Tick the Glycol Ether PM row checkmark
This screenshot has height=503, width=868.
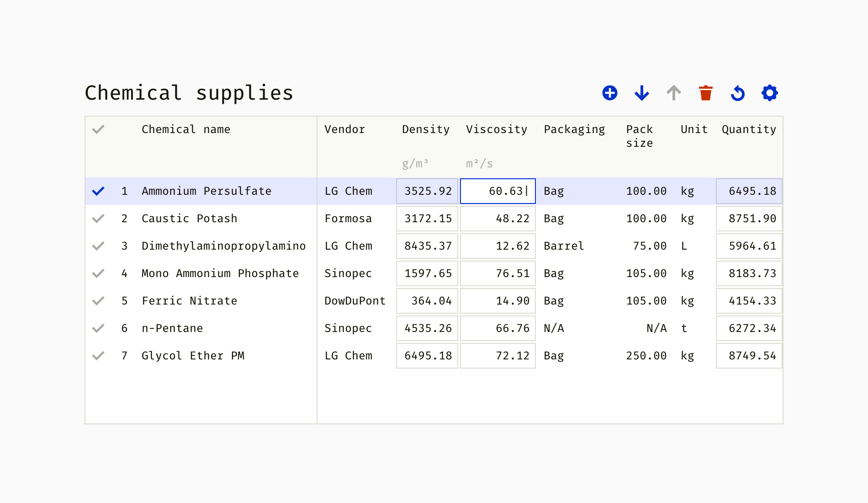click(x=98, y=356)
